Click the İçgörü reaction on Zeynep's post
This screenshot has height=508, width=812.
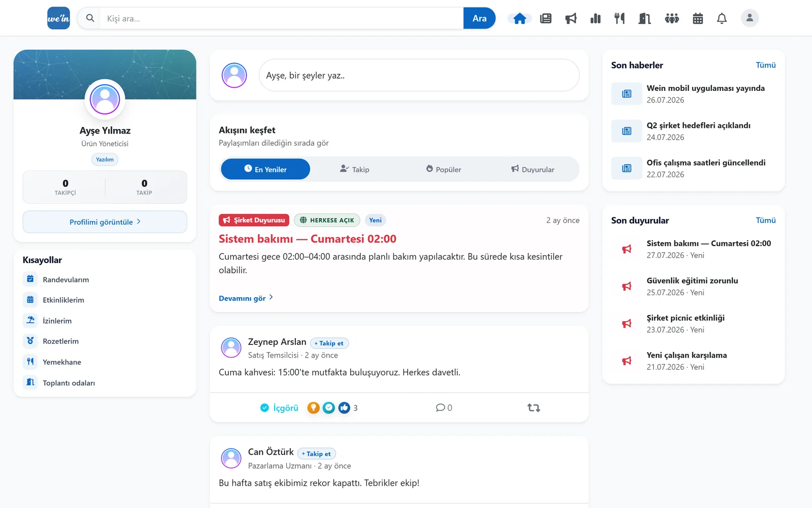tap(279, 407)
